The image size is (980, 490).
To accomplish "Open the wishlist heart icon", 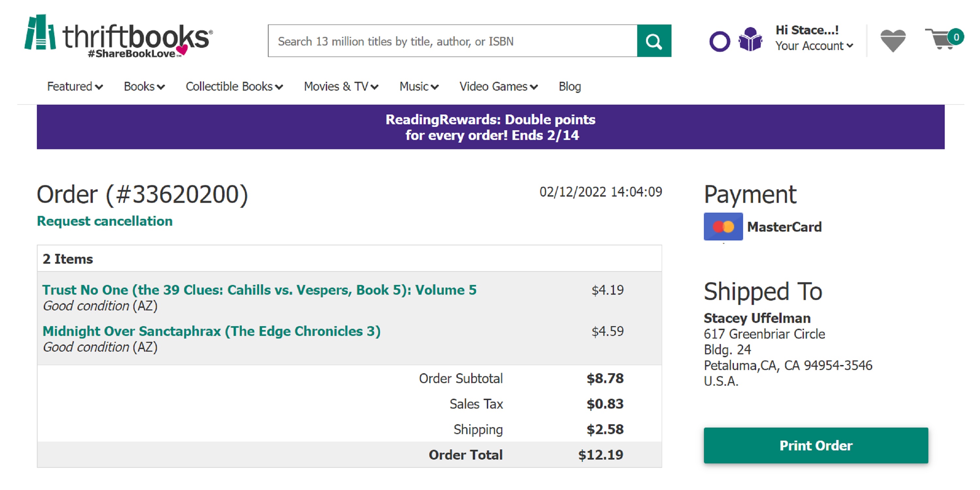I will click(x=893, y=40).
